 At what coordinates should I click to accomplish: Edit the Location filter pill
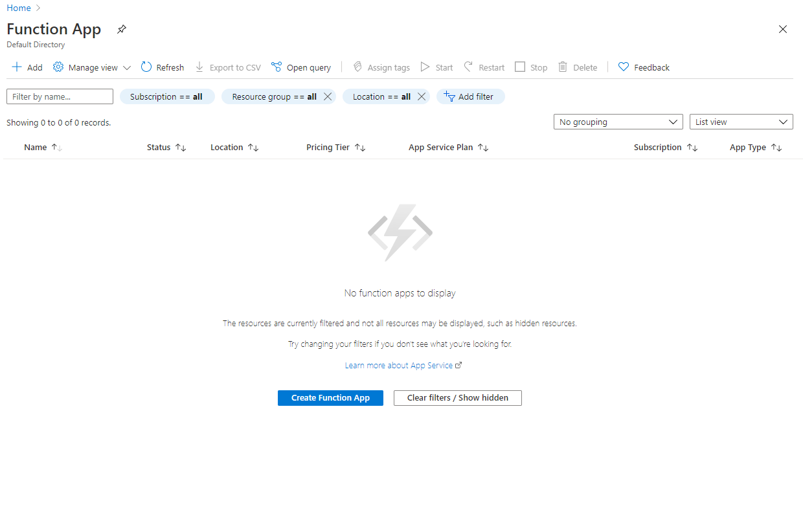[x=381, y=96]
